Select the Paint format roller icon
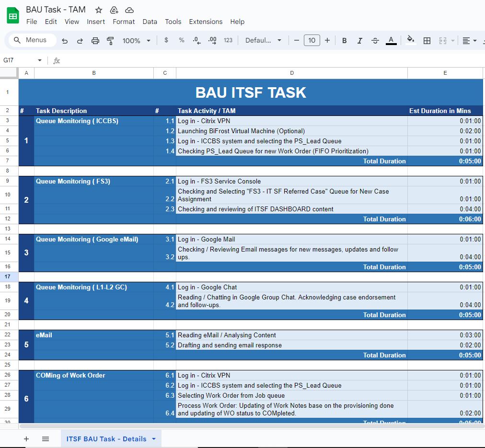The width and height of the screenshot is (485, 448). 110,41
